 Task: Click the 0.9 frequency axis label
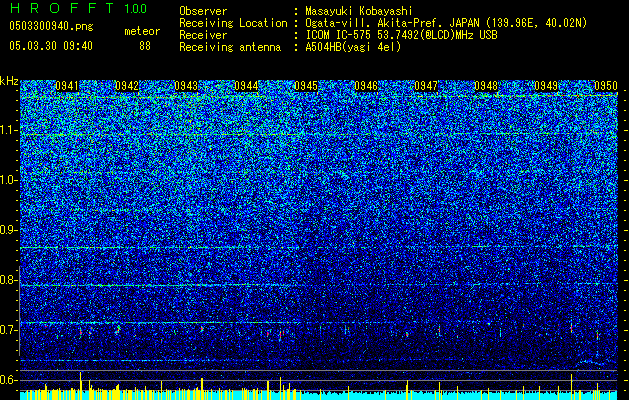[9, 230]
